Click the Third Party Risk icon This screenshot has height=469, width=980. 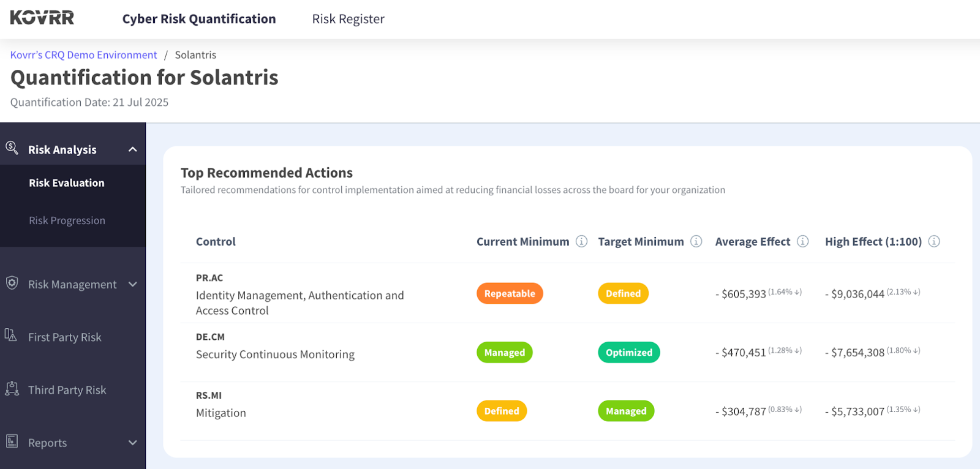point(12,388)
